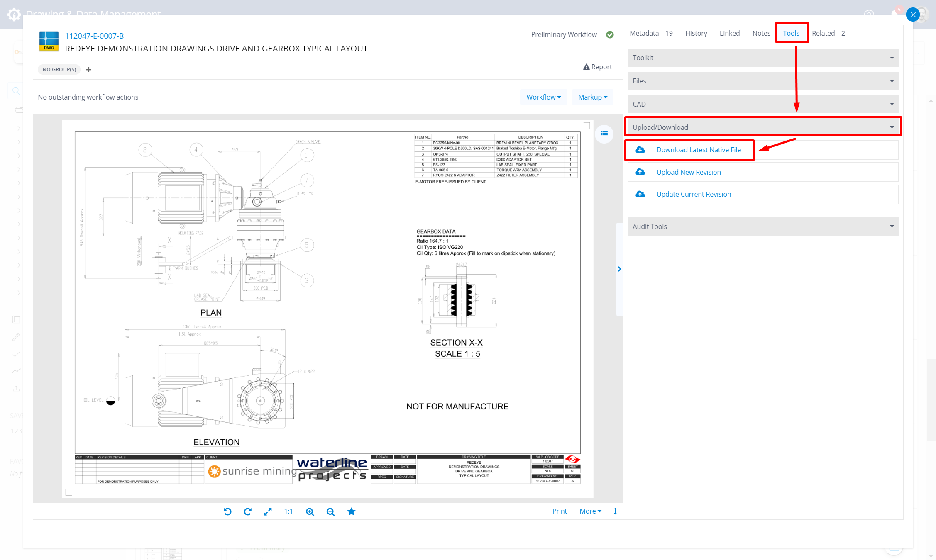Zoom out of the drawing
Image resolution: width=936 pixels, height=560 pixels.
click(x=330, y=511)
